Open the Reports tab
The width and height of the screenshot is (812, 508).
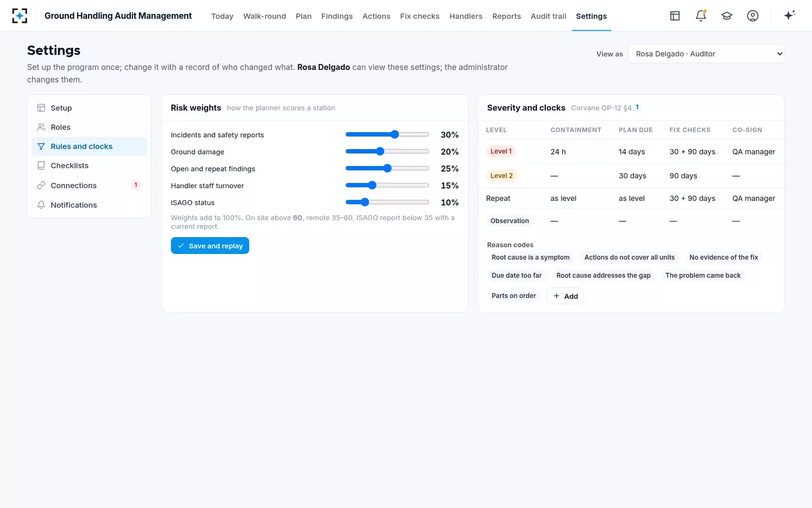506,16
